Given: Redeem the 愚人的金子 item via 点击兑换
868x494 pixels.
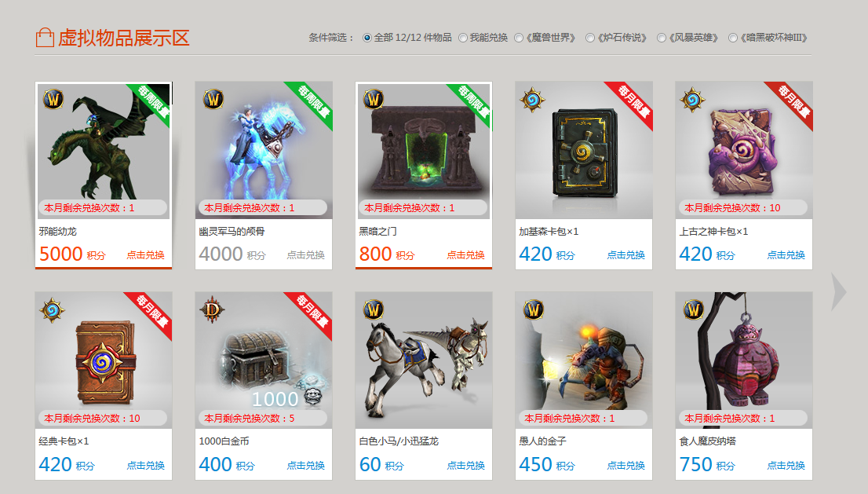Looking at the screenshot, I should pyautogui.click(x=626, y=465).
